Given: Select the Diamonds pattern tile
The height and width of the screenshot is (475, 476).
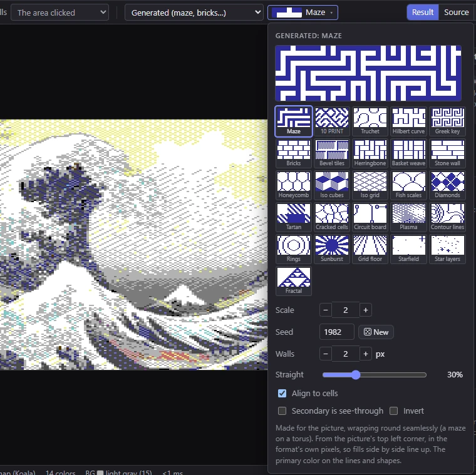Looking at the screenshot, I should 447,185.
